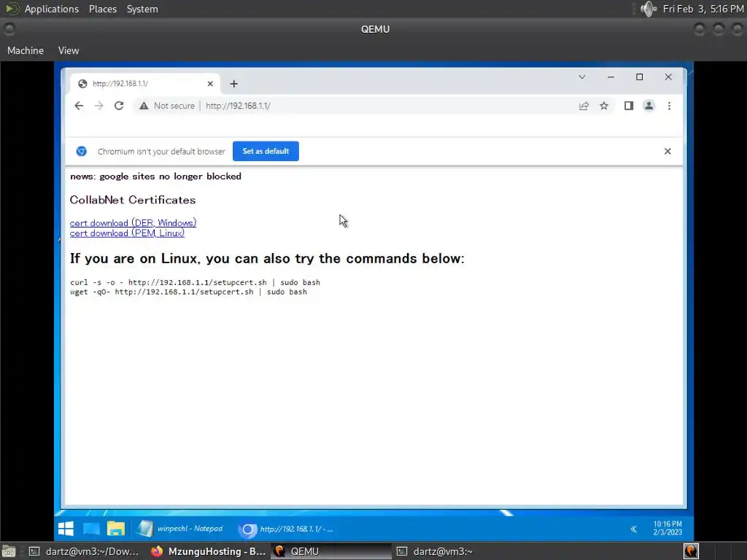747x560 pixels.
Task: Open File Explorer on the Windows taskbar
Action: point(116,529)
